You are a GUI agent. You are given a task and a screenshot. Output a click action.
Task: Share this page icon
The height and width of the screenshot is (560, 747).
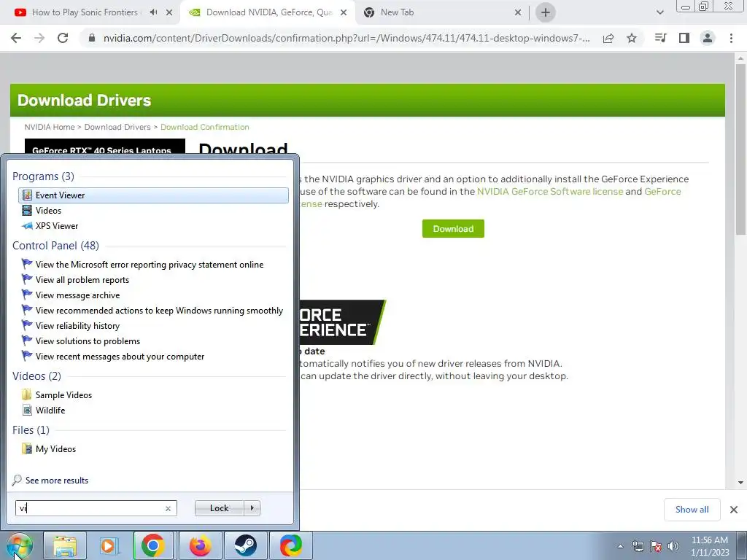tap(608, 38)
